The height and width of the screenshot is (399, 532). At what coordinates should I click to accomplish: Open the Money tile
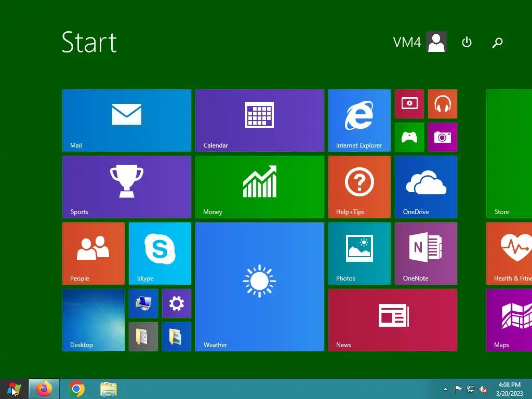pyautogui.click(x=260, y=187)
